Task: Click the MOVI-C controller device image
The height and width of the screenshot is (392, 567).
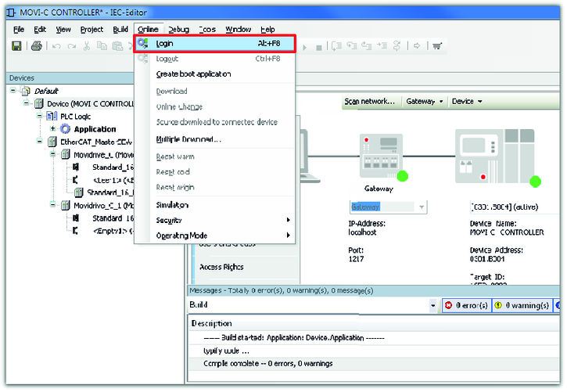Action: (490, 155)
